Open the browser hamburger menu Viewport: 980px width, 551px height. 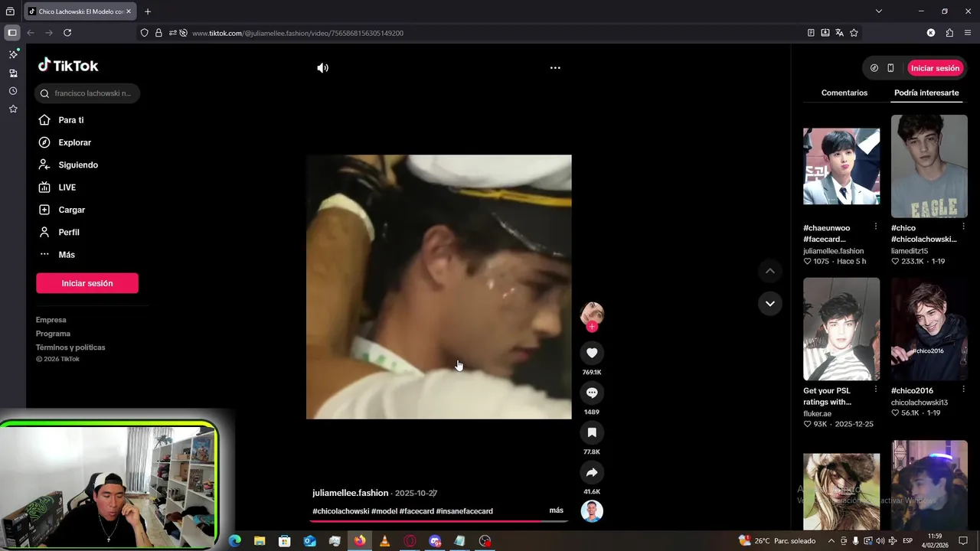(968, 33)
